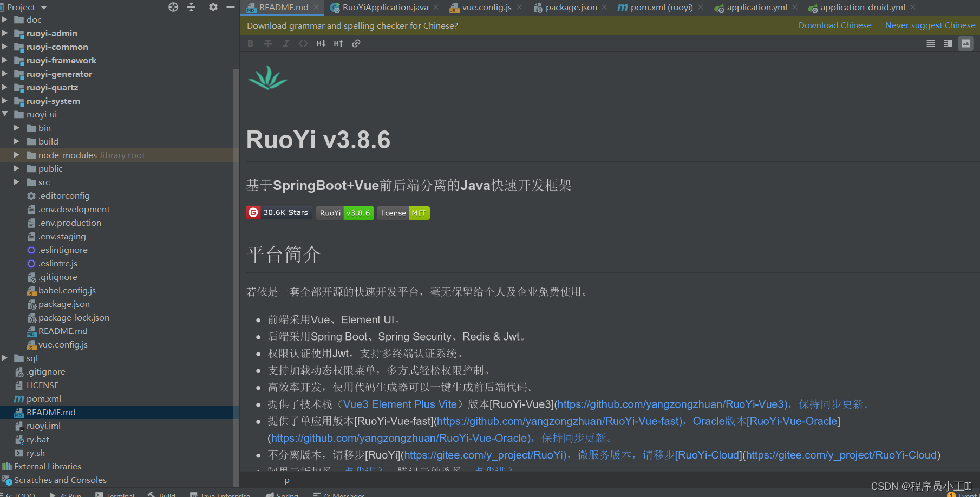This screenshot has width=980, height=497.
Task: Expand the doc folder
Action: click(5, 19)
